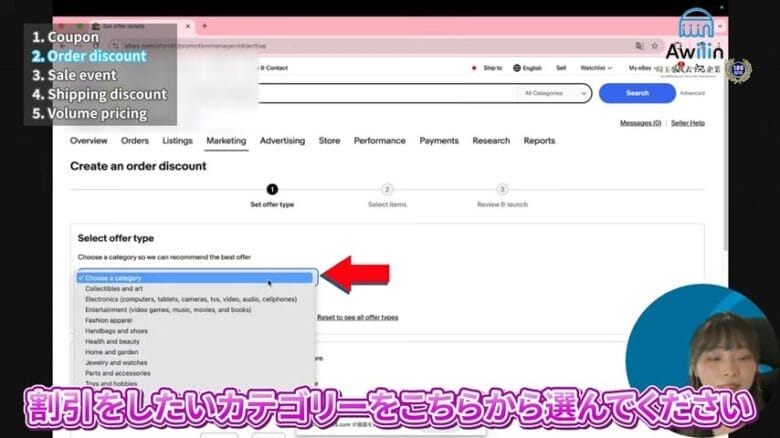Open the Orders tab
Image resolution: width=780 pixels, height=438 pixels.
click(135, 141)
